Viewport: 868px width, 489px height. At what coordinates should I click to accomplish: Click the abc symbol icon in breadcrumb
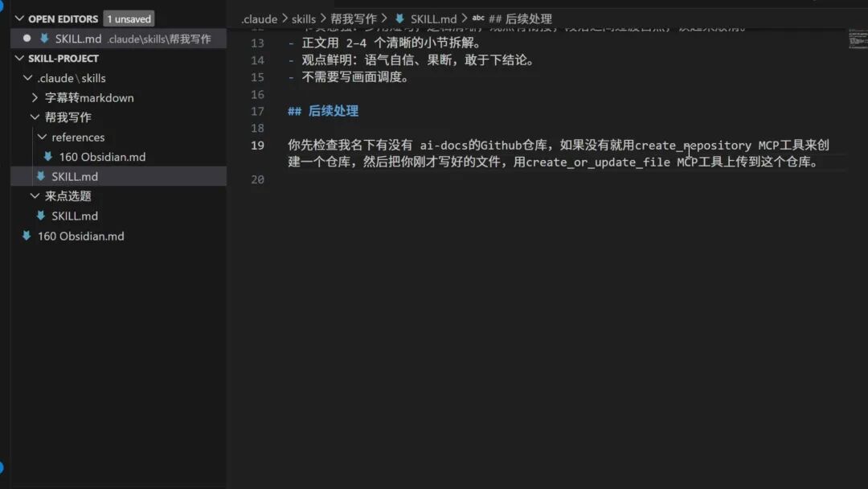pos(478,18)
